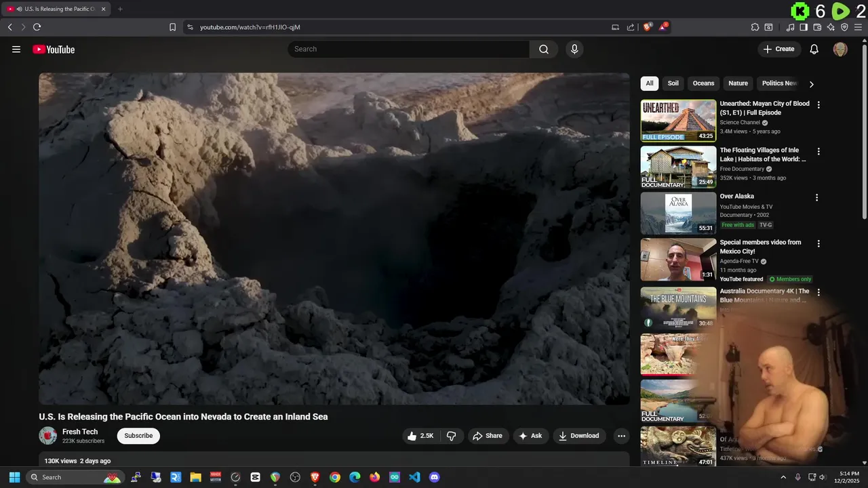Open options for the Mayan City of Blood video

(818, 105)
